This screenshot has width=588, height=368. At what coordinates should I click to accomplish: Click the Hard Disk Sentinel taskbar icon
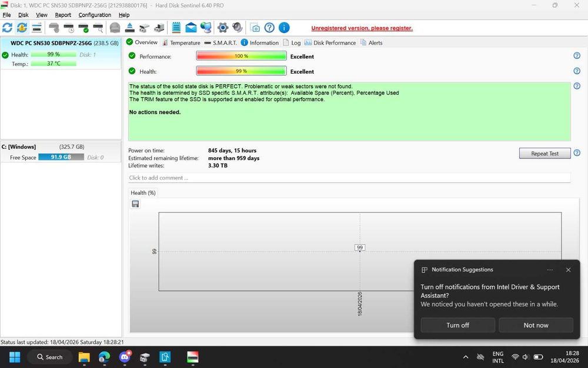pos(193,357)
